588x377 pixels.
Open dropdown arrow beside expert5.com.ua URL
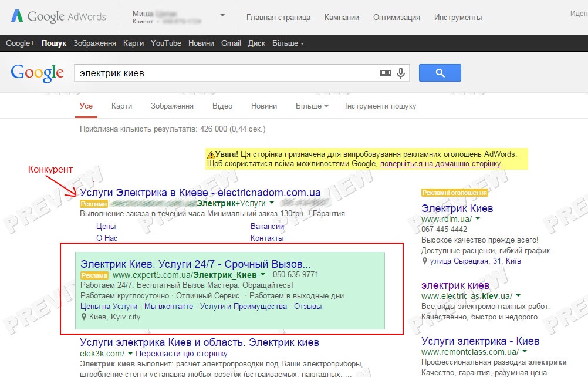click(263, 274)
